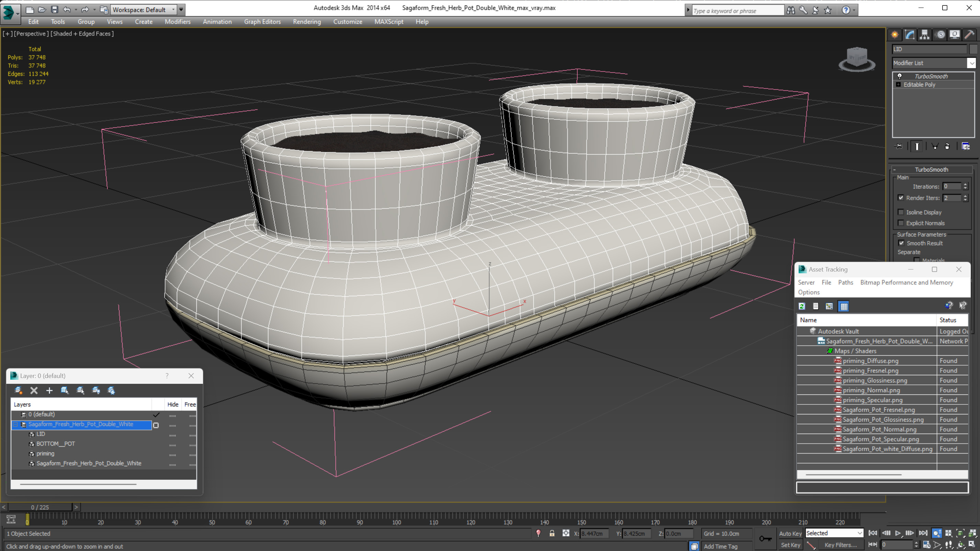Disable the Smooth Result checkbox
The width and height of the screenshot is (980, 551).
pos(901,243)
